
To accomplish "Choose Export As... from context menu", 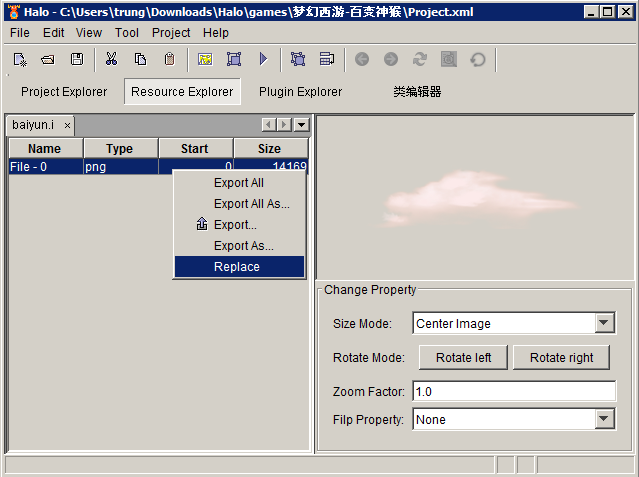I will pos(239,246).
